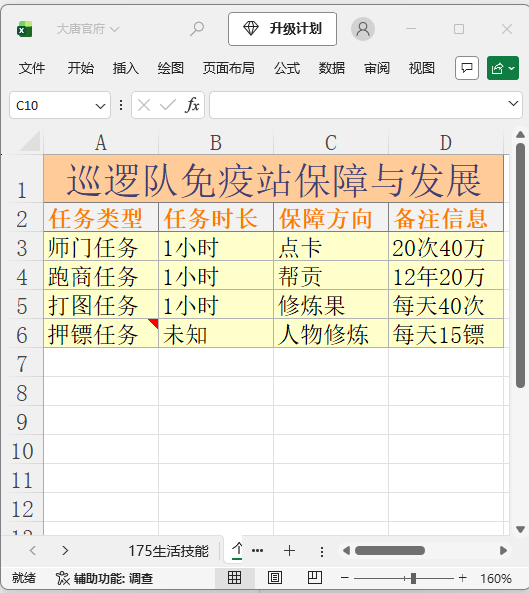Select the cell 帮贡
The width and height of the screenshot is (529, 593).
331,276
